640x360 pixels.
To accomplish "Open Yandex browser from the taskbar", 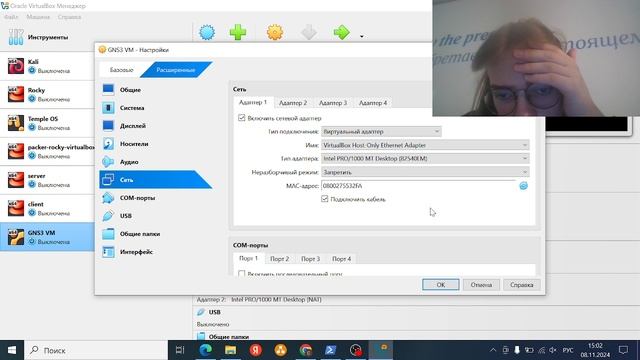I will click(256, 350).
